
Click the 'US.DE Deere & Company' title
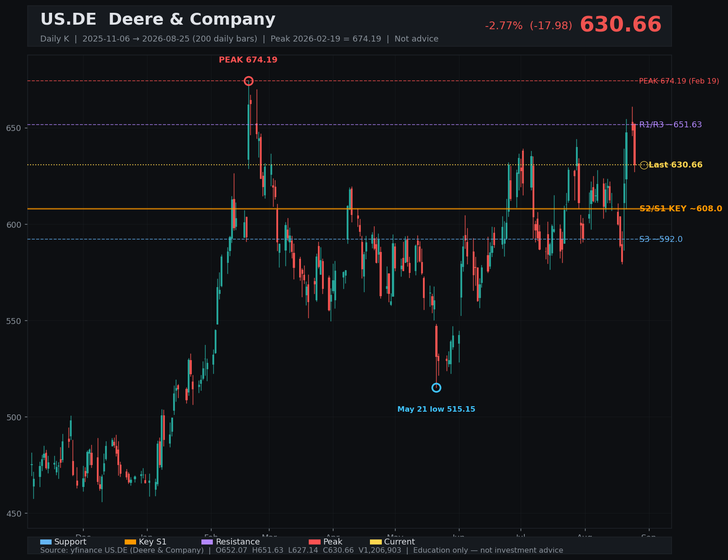pos(158,20)
